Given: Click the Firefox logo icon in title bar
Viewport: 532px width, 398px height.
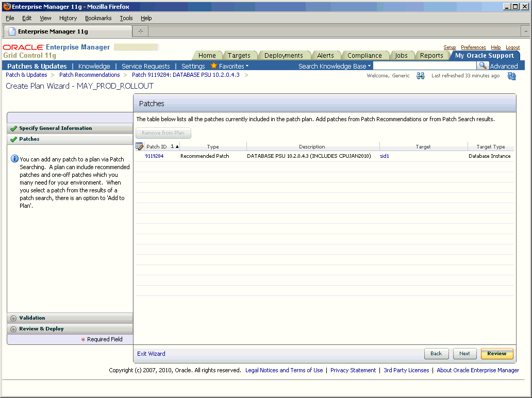Looking at the screenshot, I should (7, 7).
